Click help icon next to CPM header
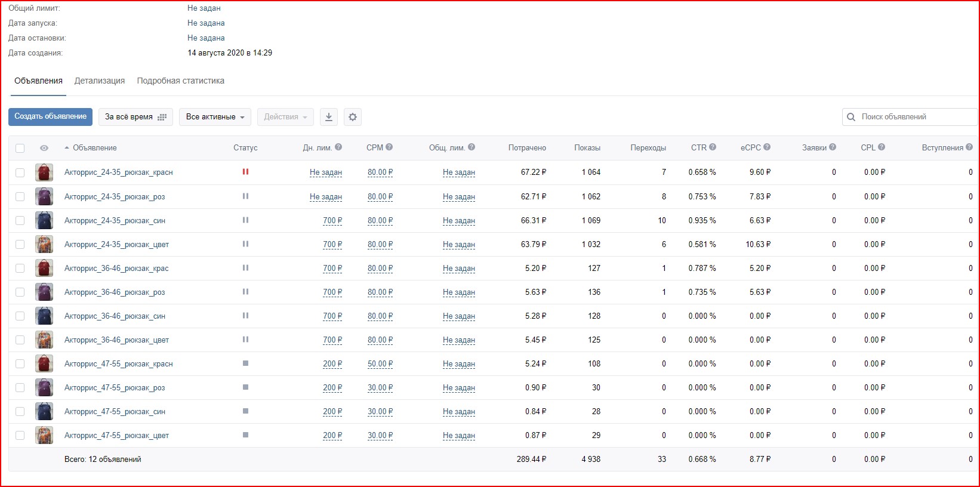This screenshot has height=487, width=980. 389,147
